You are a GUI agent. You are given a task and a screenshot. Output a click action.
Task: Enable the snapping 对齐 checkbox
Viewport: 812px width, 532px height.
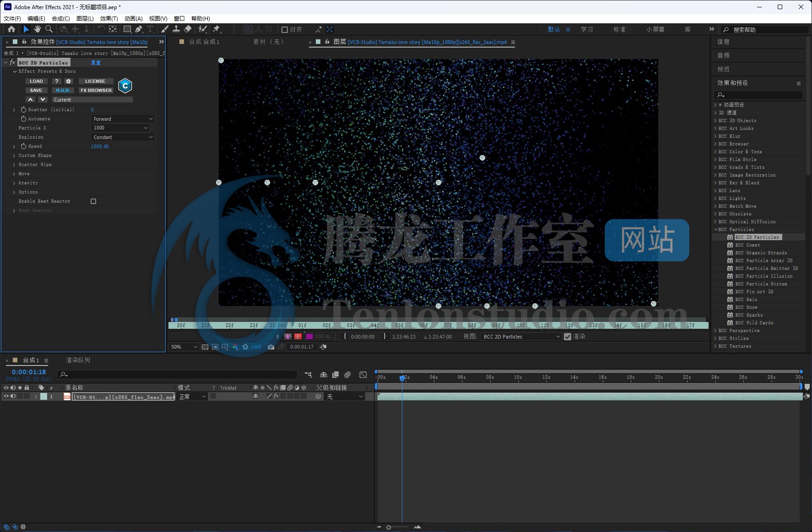click(285, 30)
